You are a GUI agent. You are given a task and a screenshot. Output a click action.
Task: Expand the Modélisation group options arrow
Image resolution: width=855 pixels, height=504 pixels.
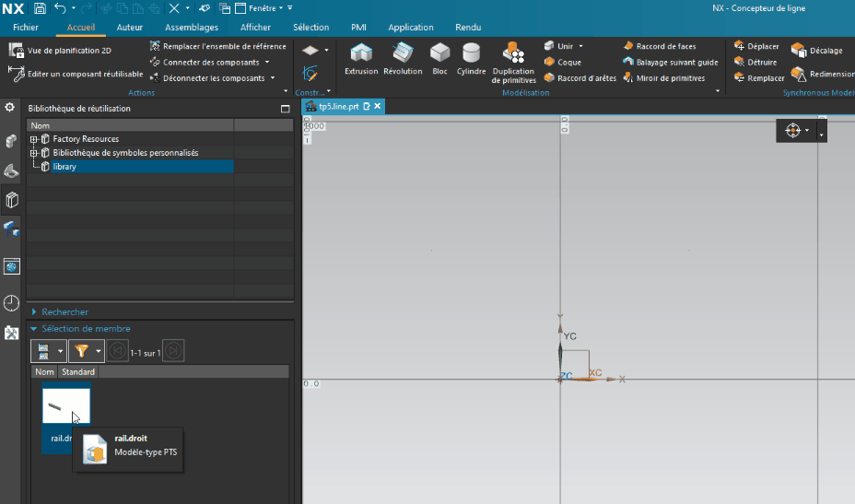click(718, 91)
